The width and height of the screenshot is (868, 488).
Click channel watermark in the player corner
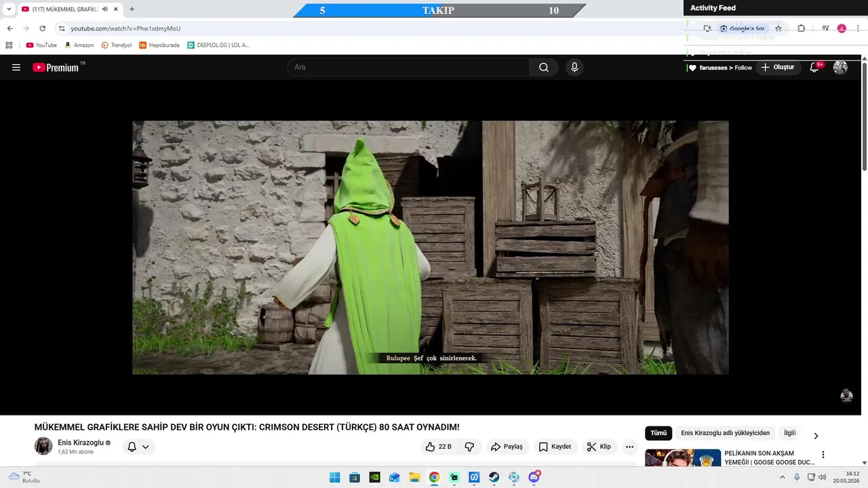(x=846, y=396)
